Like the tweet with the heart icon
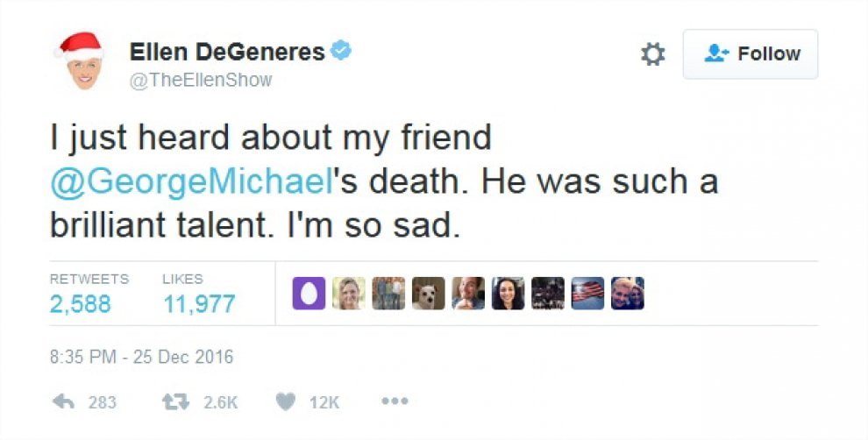This screenshot has width=868, height=440. (x=285, y=402)
